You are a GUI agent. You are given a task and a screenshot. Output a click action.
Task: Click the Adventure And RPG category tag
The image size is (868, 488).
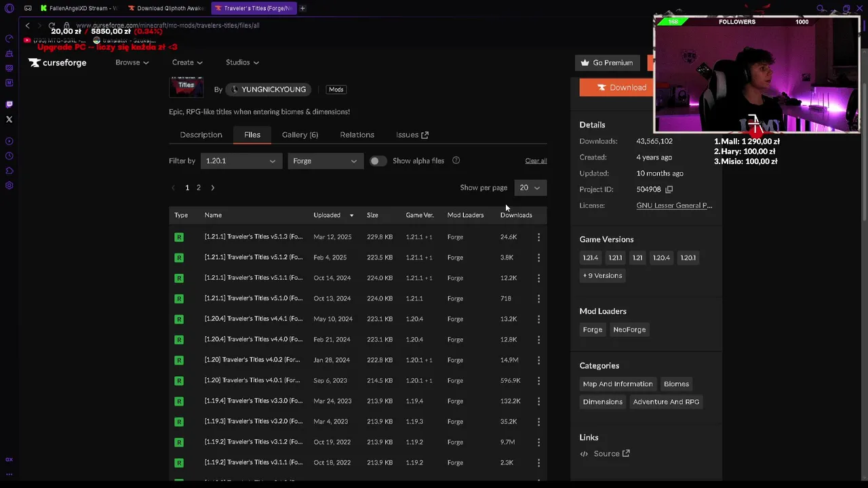pyautogui.click(x=666, y=402)
